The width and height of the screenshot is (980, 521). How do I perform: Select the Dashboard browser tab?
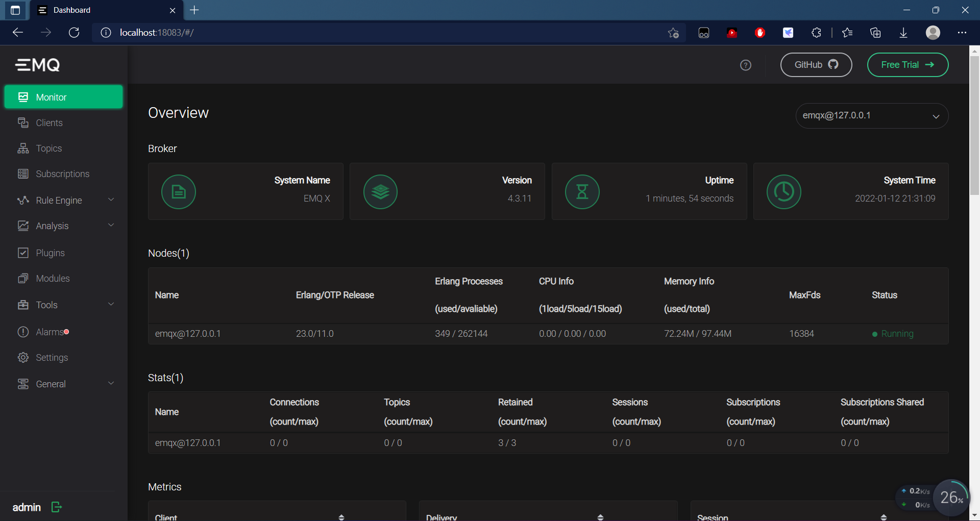(x=106, y=10)
